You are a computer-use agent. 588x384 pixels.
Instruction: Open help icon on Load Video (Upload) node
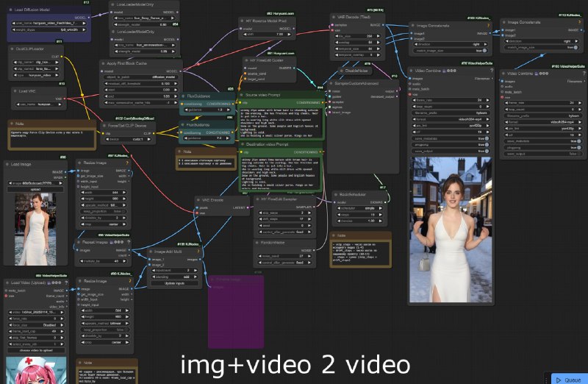coord(66,282)
